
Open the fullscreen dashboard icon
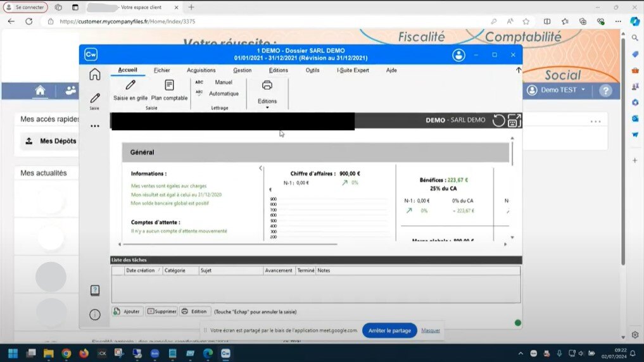[514, 120]
